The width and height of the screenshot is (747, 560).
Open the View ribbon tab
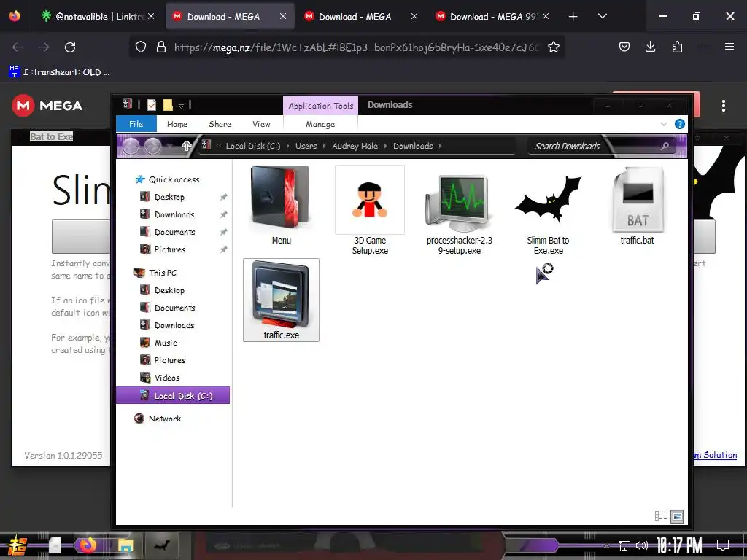click(261, 124)
